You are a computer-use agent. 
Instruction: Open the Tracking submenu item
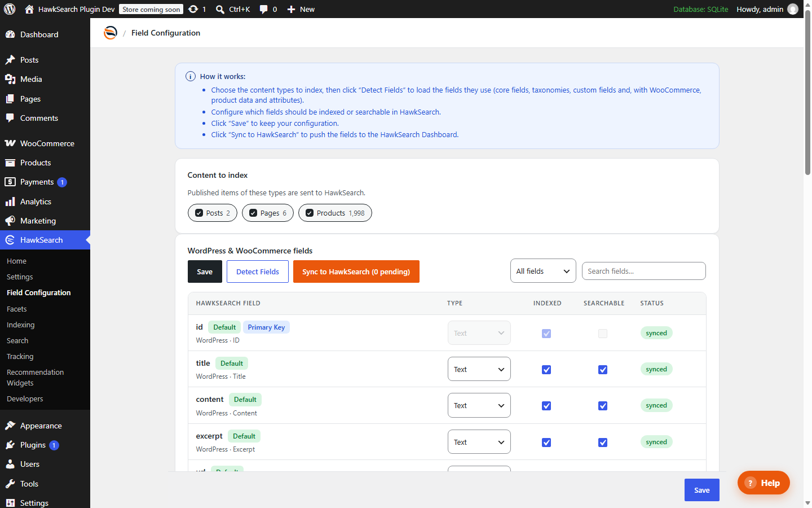pos(20,356)
